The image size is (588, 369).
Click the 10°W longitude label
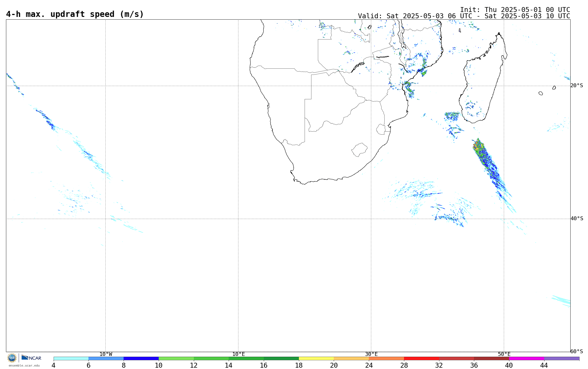[106, 354]
